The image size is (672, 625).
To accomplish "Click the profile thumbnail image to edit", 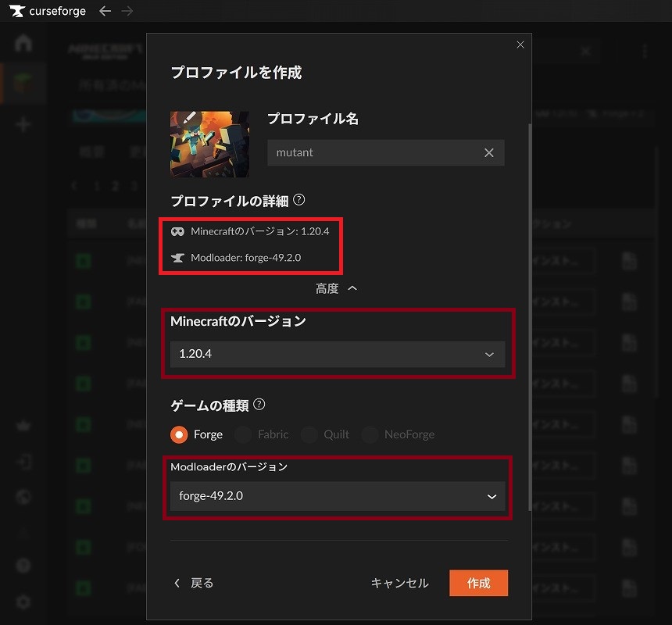I will coord(209,144).
